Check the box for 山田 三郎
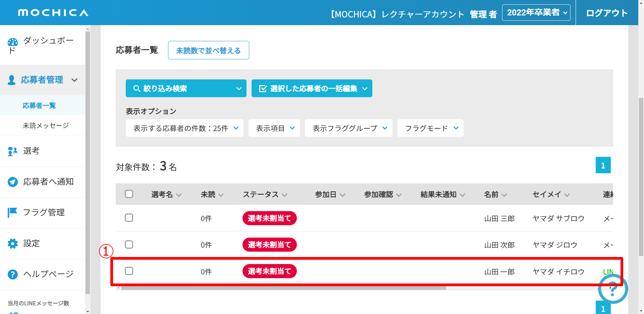The height and width of the screenshot is (314, 644). click(x=129, y=218)
